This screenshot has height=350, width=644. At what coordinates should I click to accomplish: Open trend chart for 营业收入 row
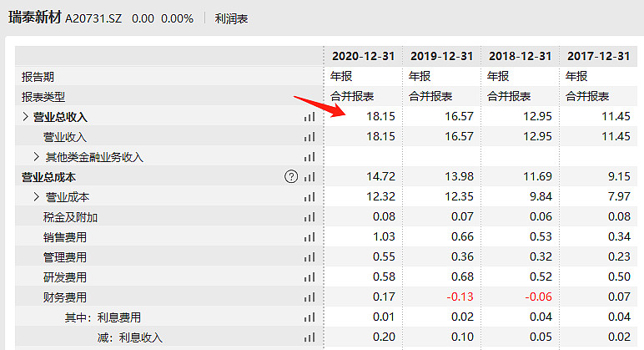[x=309, y=137]
